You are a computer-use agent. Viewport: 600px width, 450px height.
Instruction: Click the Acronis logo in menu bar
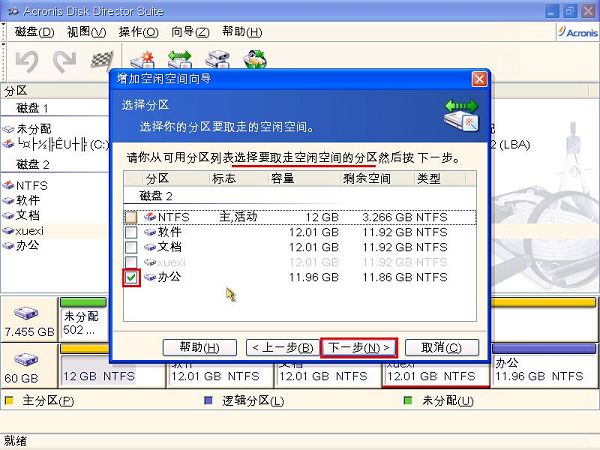tap(578, 32)
